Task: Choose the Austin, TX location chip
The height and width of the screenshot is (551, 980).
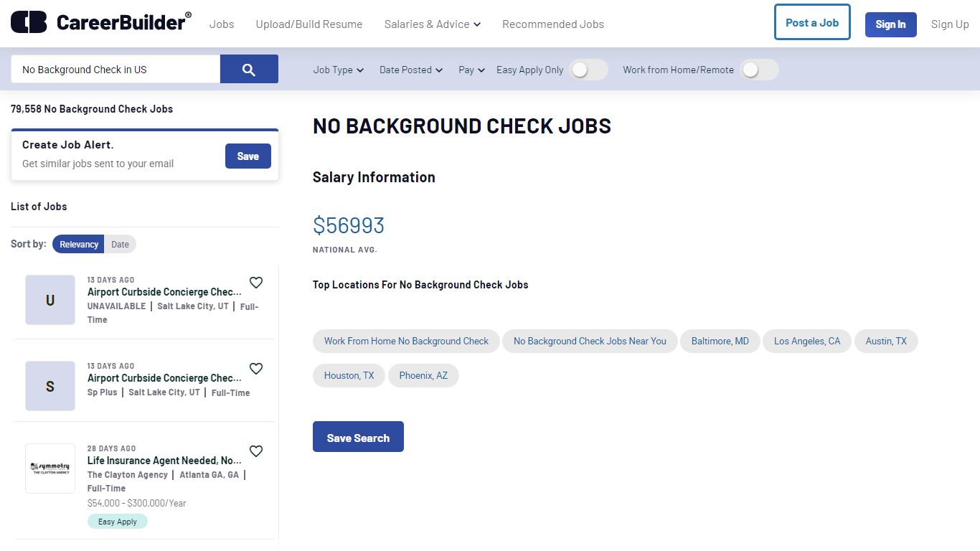Action: pos(886,341)
